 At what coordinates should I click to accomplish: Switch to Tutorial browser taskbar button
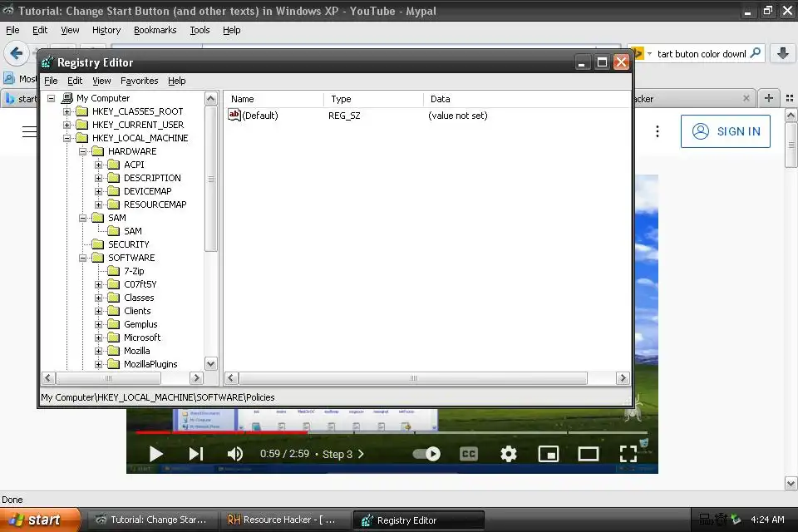(152, 520)
